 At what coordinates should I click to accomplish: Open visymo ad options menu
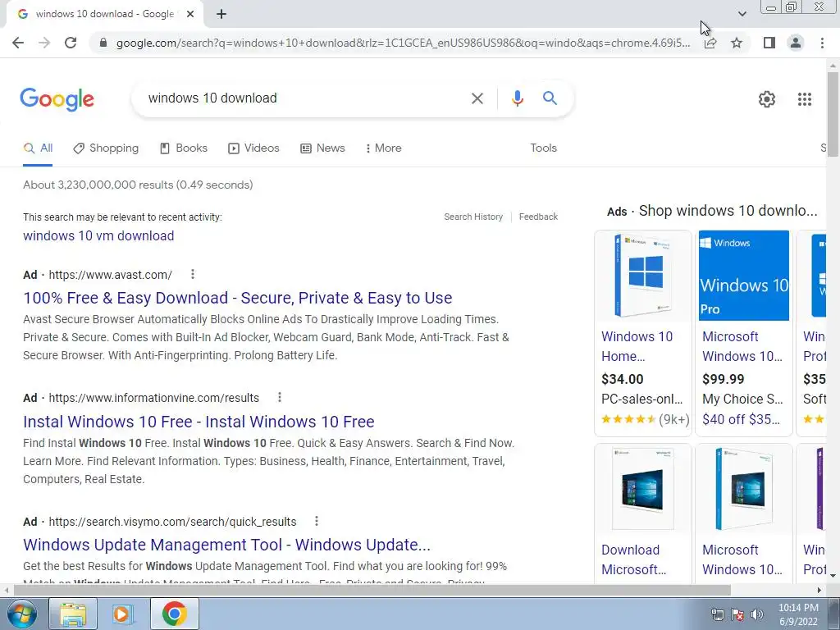click(x=316, y=521)
